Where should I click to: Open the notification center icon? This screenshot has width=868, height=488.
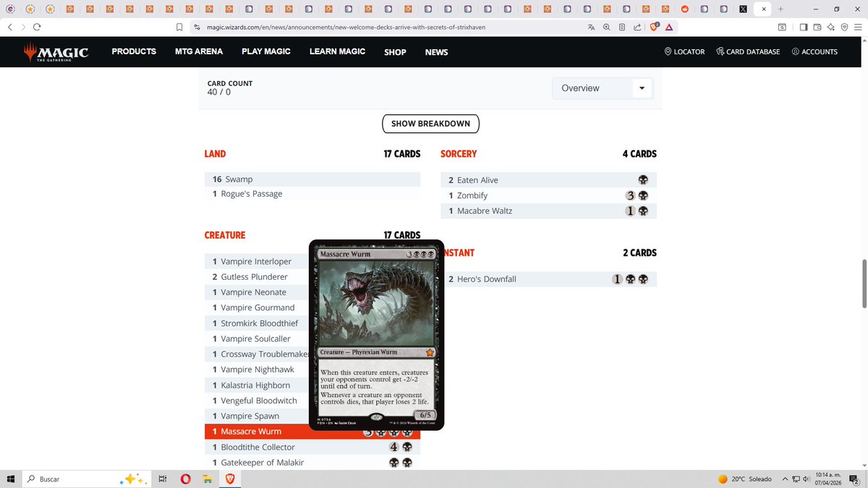point(854,479)
